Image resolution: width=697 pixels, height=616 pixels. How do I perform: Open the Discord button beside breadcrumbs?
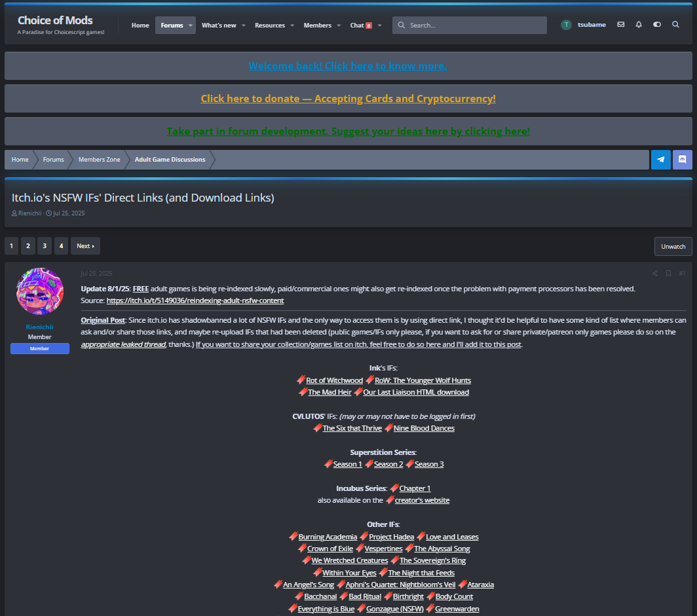pyautogui.click(x=683, y=160)
